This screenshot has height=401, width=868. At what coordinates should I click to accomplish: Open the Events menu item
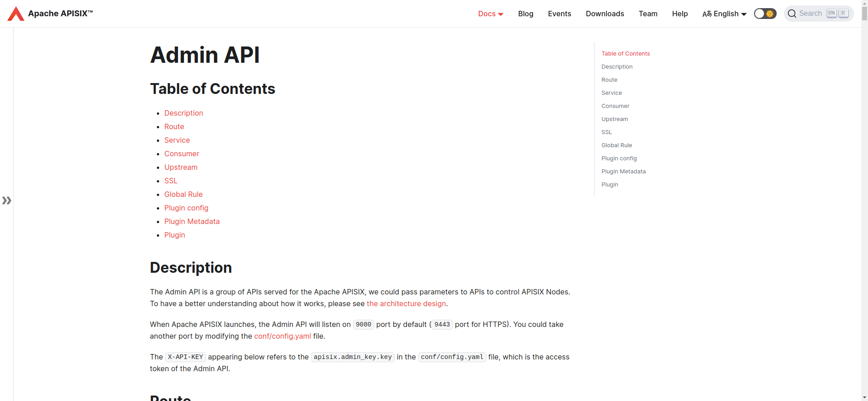pyautogui.click(x=560, y=14)
